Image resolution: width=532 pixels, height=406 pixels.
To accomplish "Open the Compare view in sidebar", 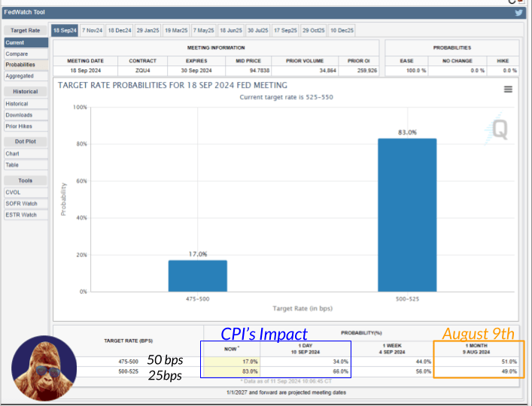I will click(x=17, y=54).
